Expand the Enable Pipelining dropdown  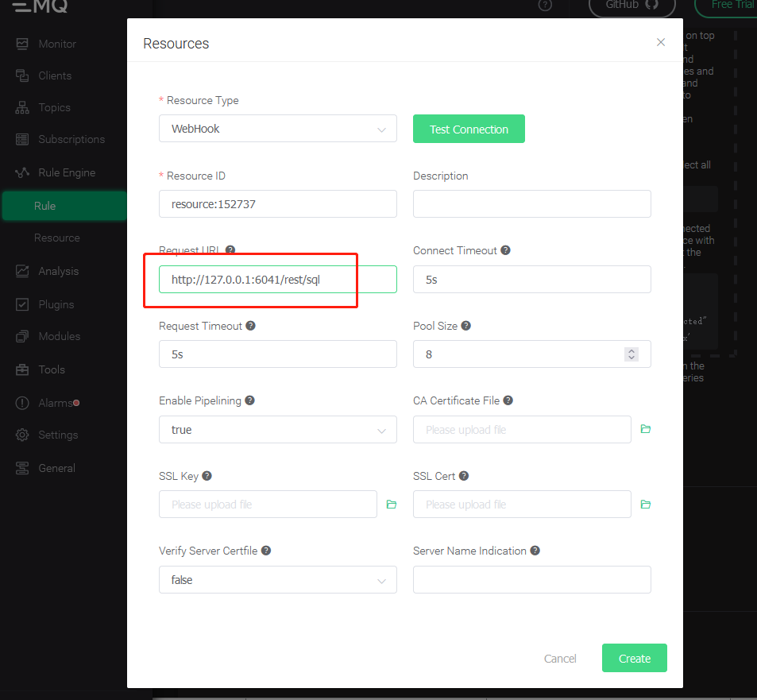(x=277, y=430)
